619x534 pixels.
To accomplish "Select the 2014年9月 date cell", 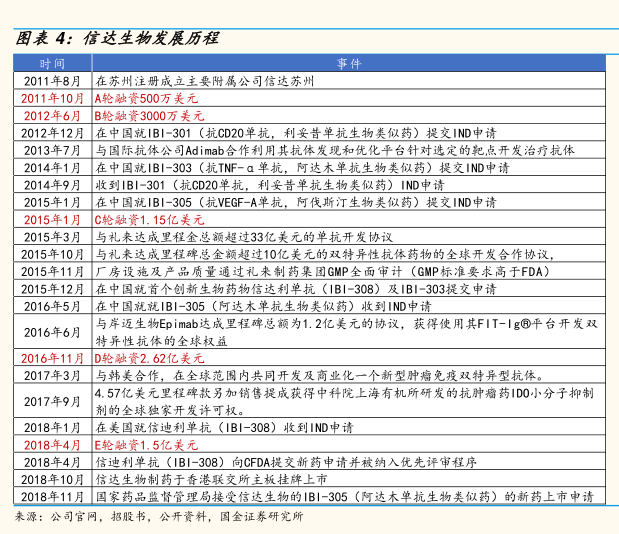I will pyautogui.click(x=52, y=184).
